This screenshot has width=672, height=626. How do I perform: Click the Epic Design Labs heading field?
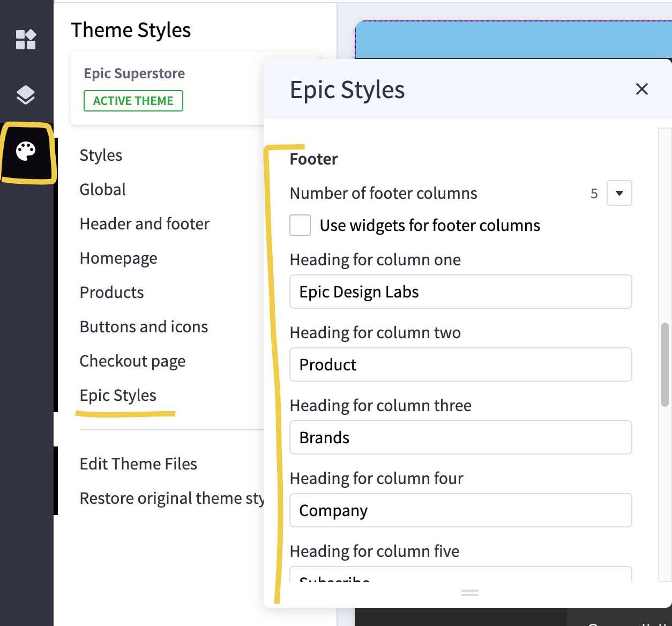460,292
